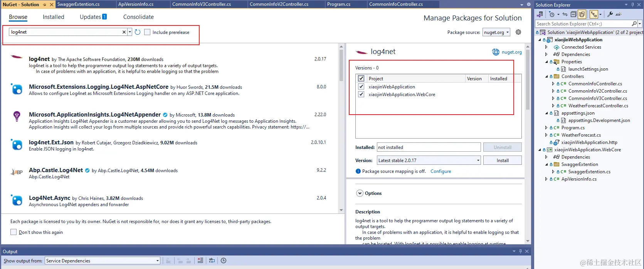Open the search history dropdown arrow
This screenshot has height=269, width=644.
click(x=130, y=32)
